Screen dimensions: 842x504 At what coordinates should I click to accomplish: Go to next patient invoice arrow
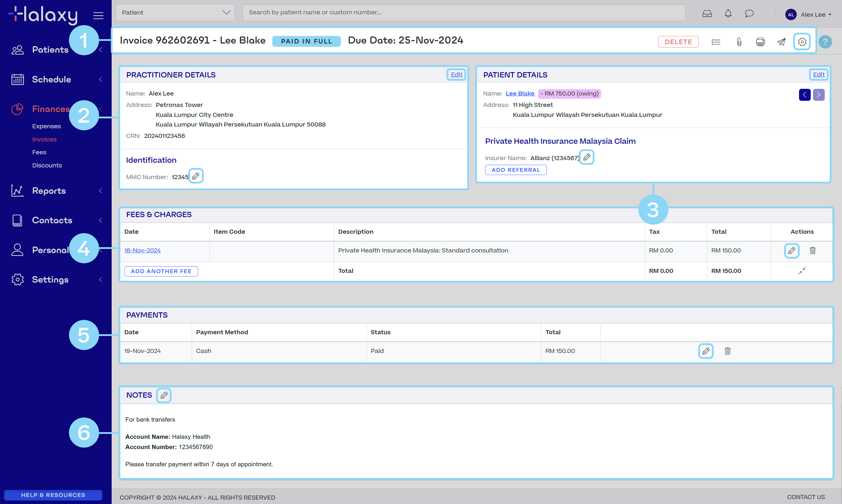tap(819, 94)
